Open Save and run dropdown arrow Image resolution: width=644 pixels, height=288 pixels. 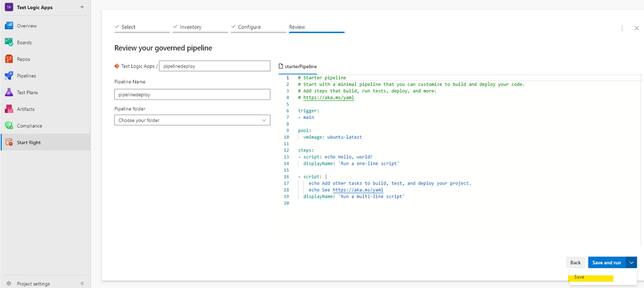pos(632,262)
